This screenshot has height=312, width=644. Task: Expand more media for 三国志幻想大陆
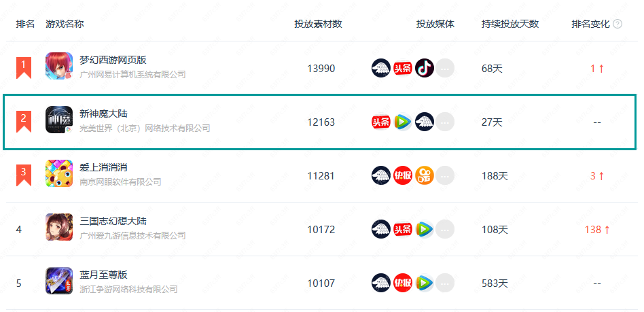(x=445, y=229)
